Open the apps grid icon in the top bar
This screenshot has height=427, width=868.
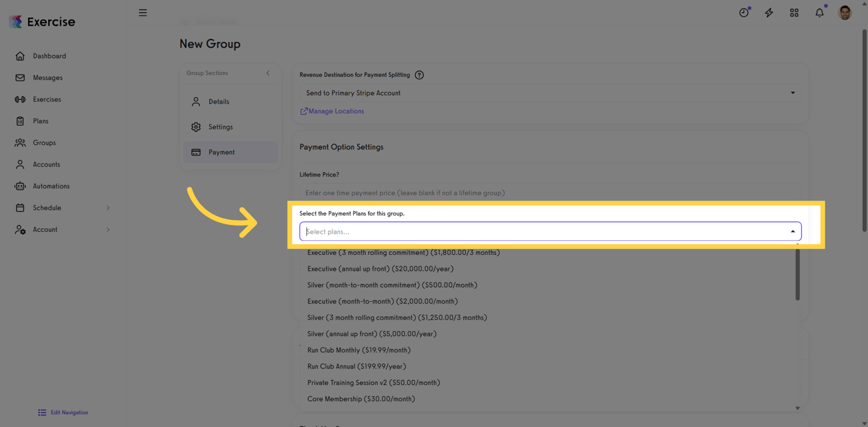(794, 12)
